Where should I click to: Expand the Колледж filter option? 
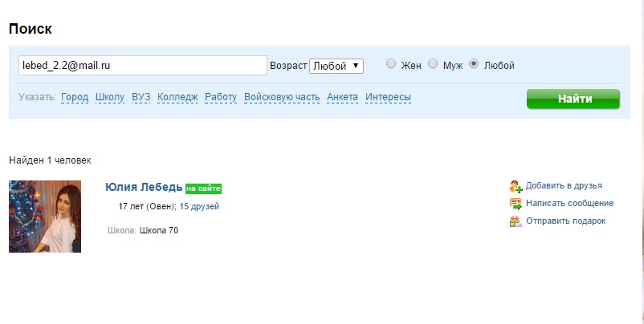tap(177, 97)
